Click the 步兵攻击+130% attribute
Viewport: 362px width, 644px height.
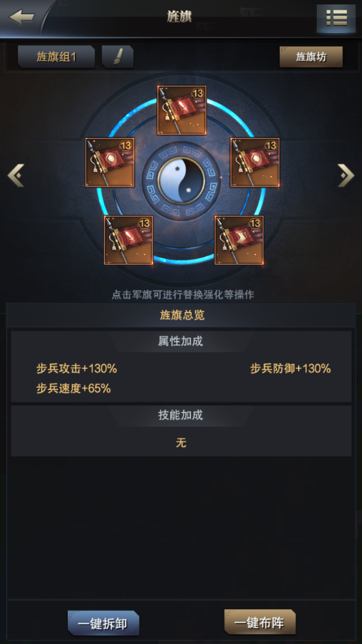coord(77,369)
